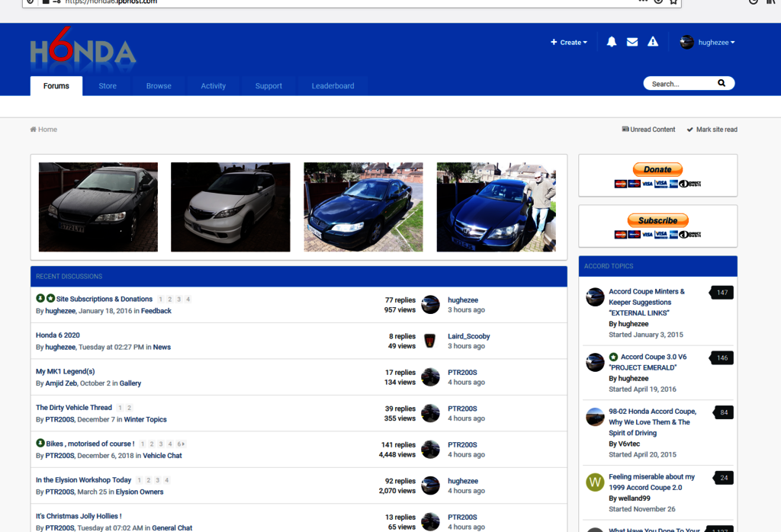Open the blue coupe on driveway thumbnail
This screenshot has width=781, height=532.
tap(363, 207)
